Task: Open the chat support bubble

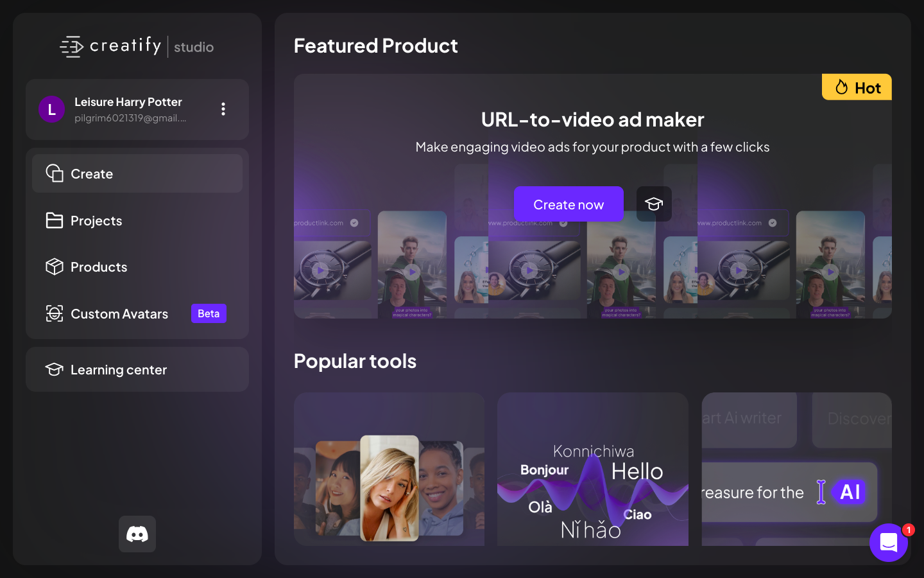Action: click(x=889, y=543)
